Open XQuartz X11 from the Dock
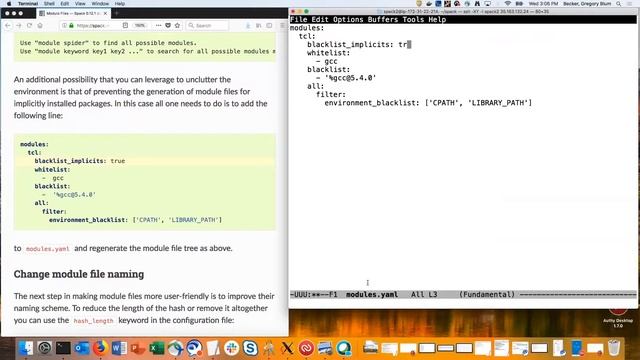The height and width of the screenshot is (360, 640). 287,348
